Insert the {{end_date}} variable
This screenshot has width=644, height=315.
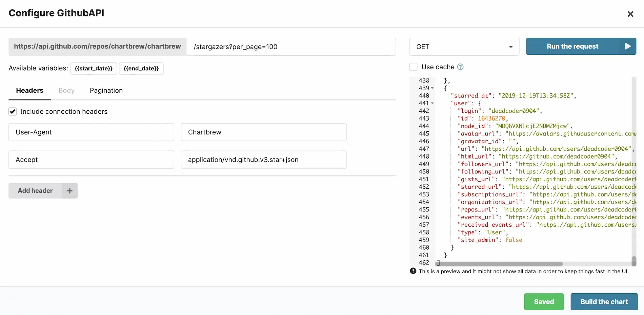(141, 69)
